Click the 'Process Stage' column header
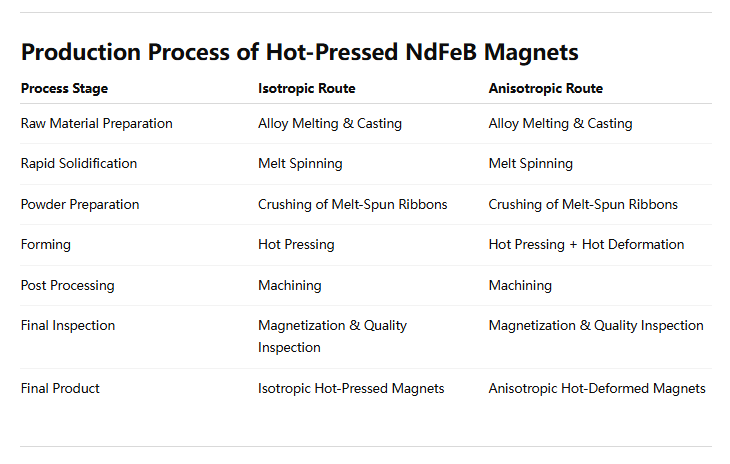730x464 pixels. 64,88
